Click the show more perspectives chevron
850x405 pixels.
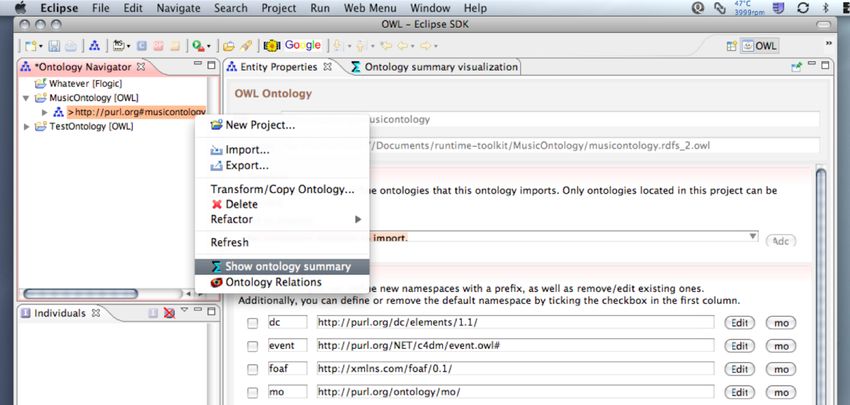[x=828, y=43]
